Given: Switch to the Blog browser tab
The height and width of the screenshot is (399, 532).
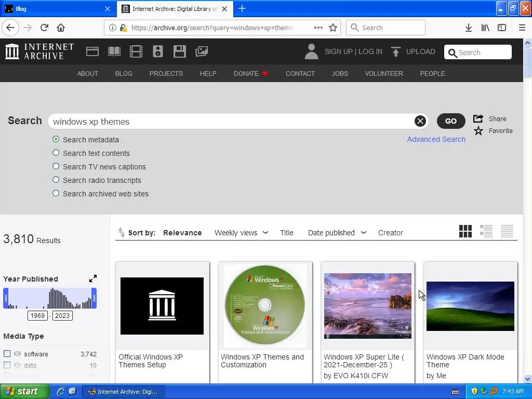Looking at the screenshot, I should [58, 9].
